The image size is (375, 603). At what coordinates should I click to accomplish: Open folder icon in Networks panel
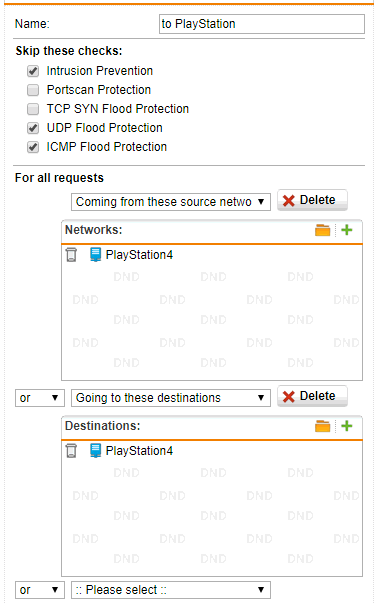[x=322, y=230]
